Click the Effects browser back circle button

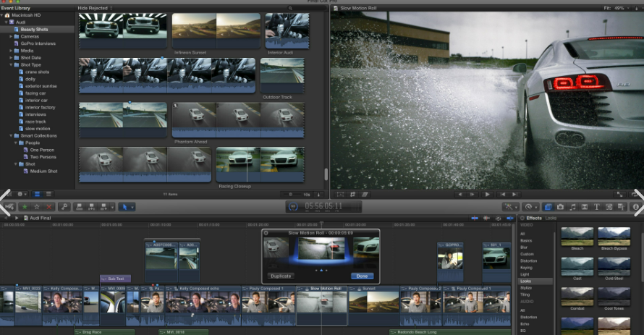(x=522, y=218)
